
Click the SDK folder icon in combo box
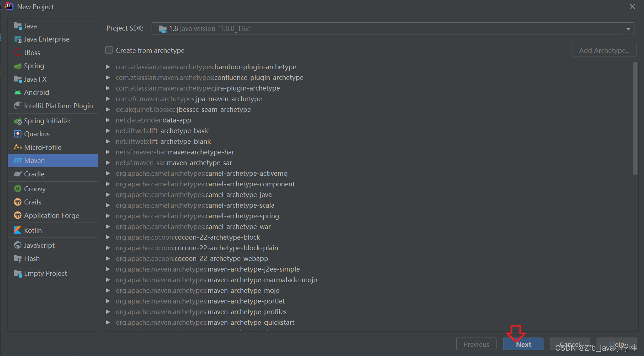coord(163,29)
